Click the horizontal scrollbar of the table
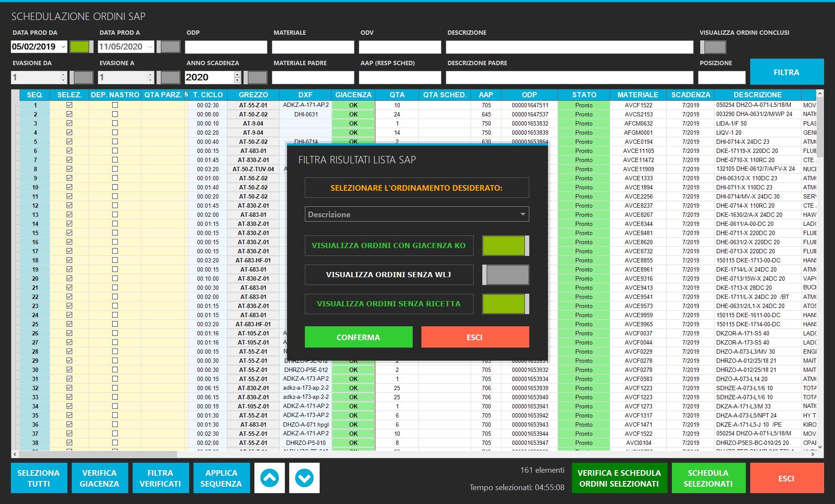Image resolution: width=835 pixels, height=504 pixels. coord(98,454)
